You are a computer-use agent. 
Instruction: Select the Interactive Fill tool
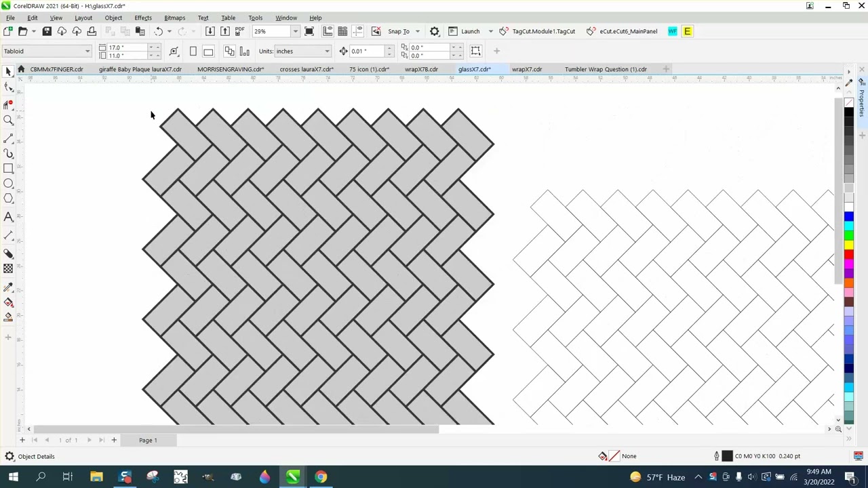tap(8, 302)
